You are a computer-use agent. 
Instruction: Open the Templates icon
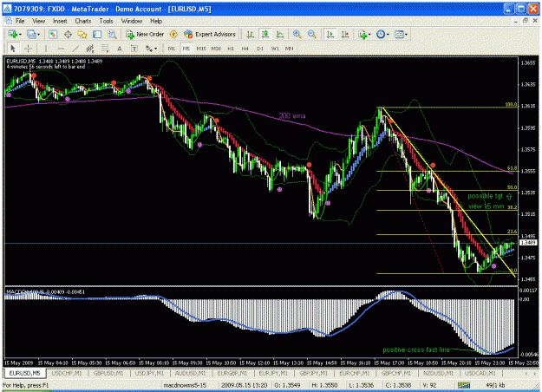pyautogui.click(x=399, y=34)
